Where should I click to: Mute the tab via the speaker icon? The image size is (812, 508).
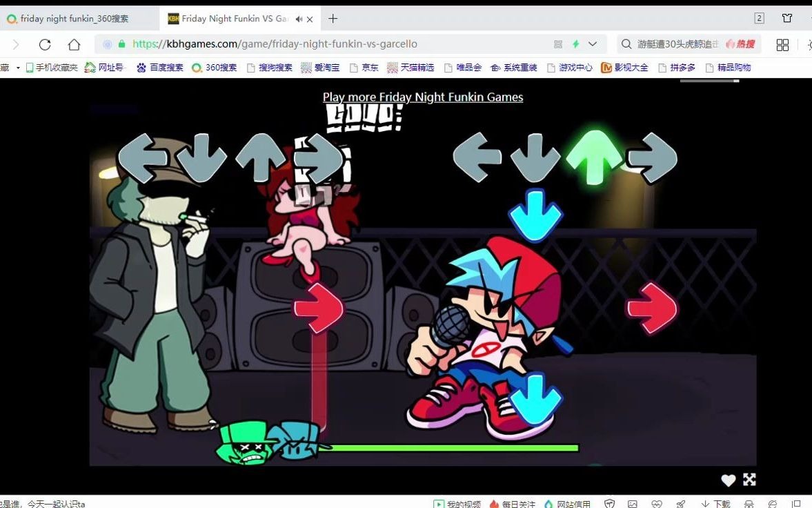tap(299, 19)
